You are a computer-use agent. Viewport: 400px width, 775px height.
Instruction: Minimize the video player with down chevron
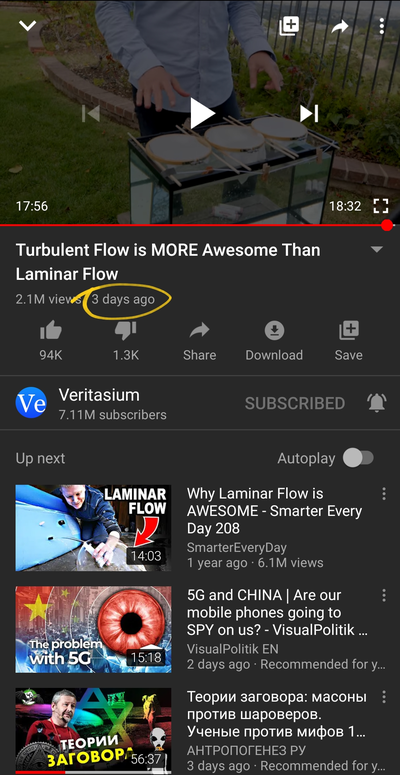click(x=27, y=26)
